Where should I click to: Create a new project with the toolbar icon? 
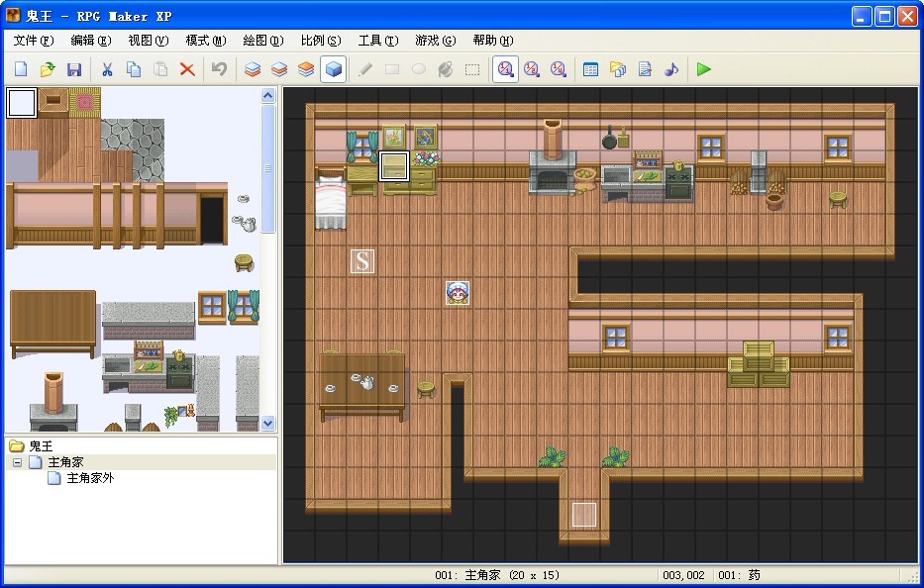click(x=21, y=69)
